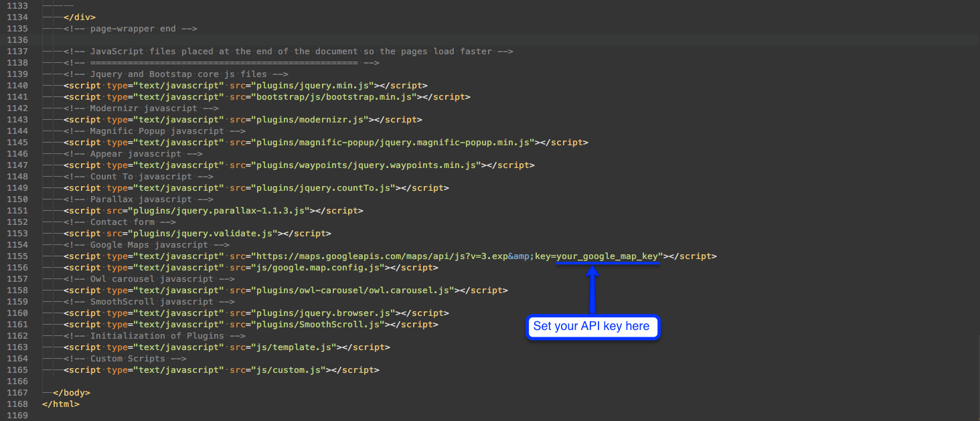
Task: Click the plugins/jquery.validate.js source string
Action: 226,234
